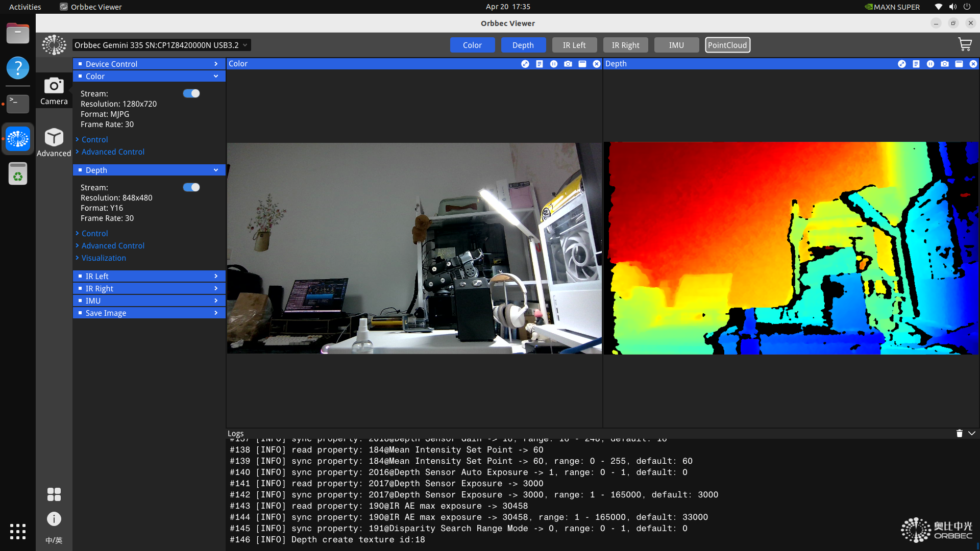Enable the IMU stream button
This screenshot has height=551, width=980.
tap(676, 45)
